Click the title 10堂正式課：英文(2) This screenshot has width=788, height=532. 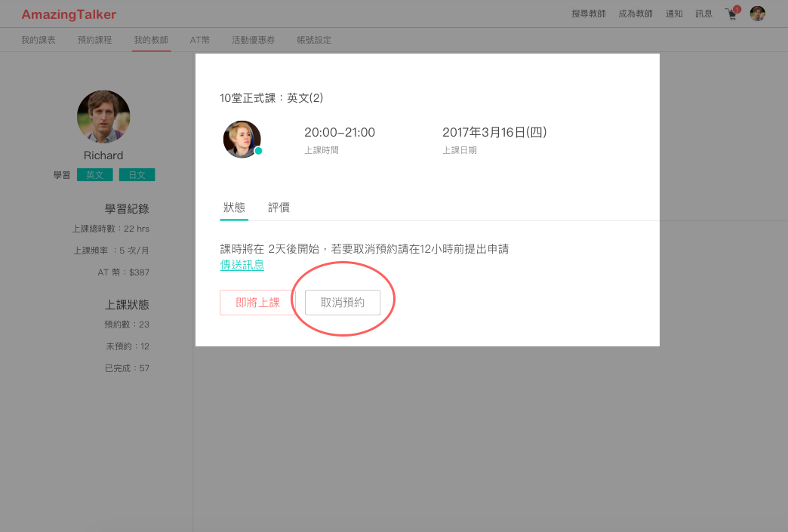click(272, 98)
